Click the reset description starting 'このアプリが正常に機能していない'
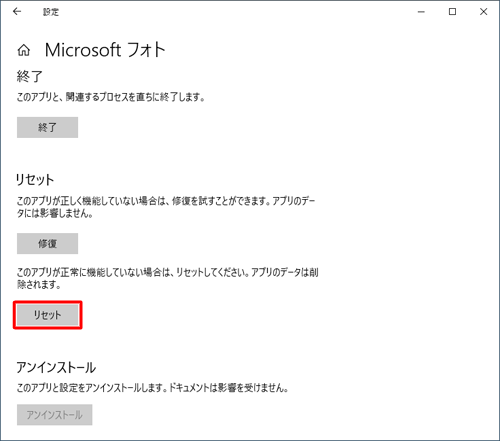The width and height of the screenshot is (500, 441). point(168,278)
